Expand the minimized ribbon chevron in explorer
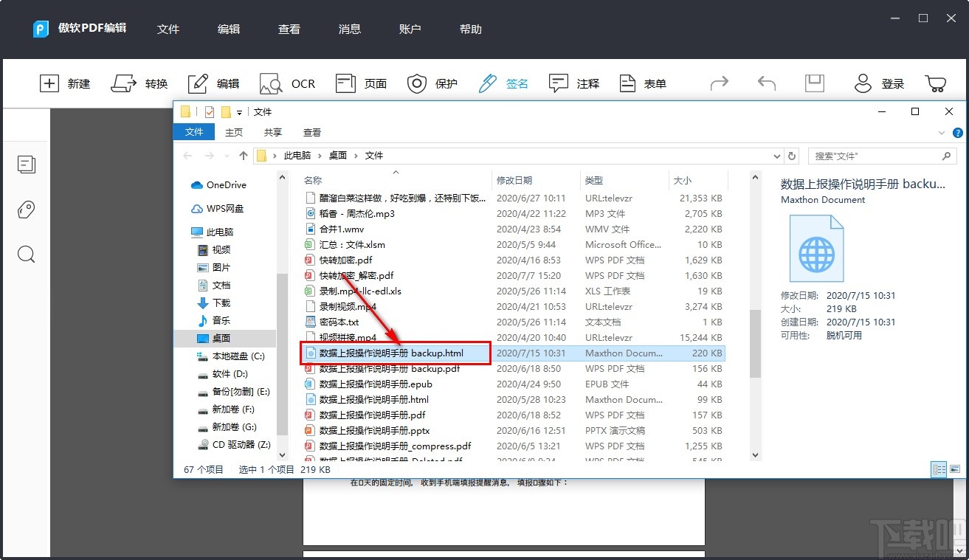The height and width of the screenshot is (560, 969). pyautogui.click(x=942, y=132)
